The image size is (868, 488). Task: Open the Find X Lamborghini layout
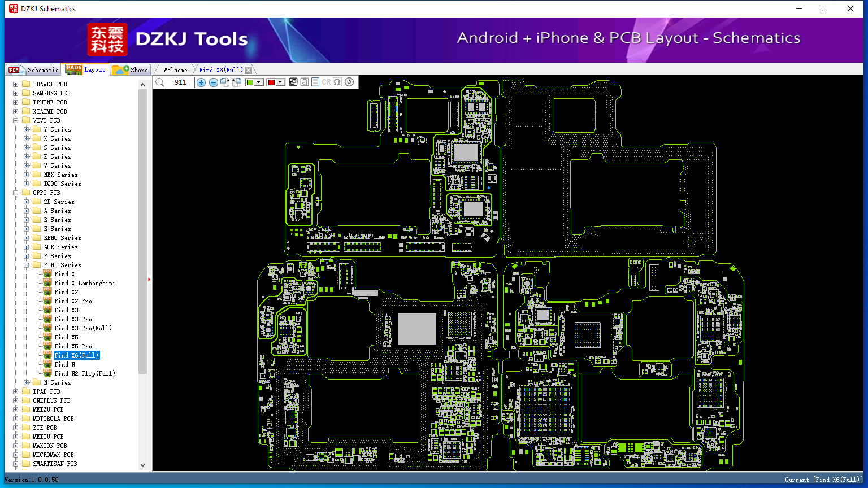point(85,283)
